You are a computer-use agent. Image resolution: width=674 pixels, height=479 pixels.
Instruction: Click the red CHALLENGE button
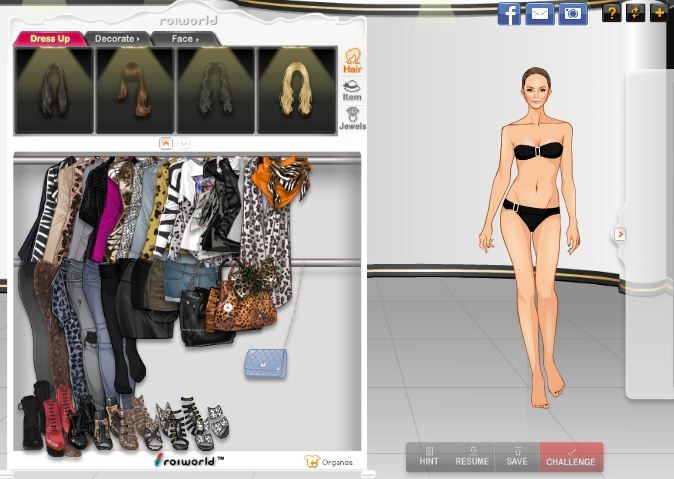tap(571, 457)
